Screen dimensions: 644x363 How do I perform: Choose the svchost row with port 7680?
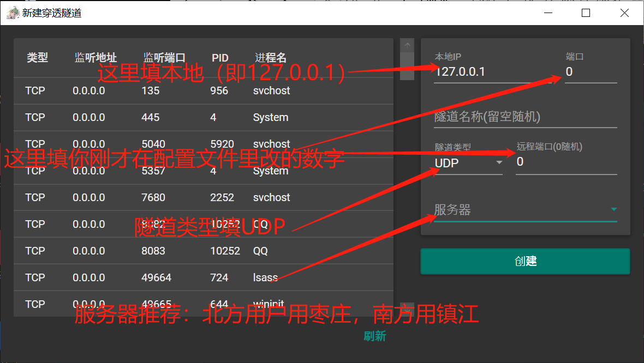[x=203, y=198]
